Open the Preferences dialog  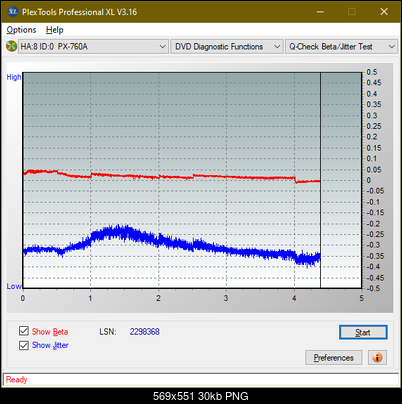point(333,358)
